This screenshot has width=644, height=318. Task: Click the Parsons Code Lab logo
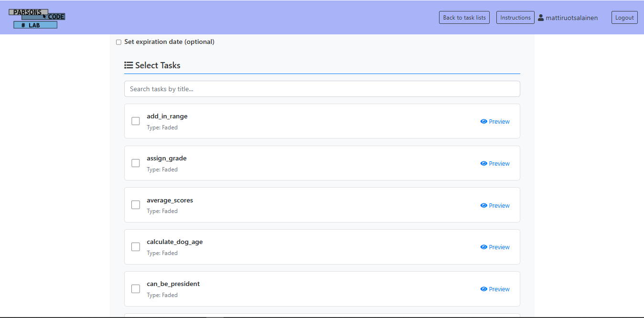click(x=37, y=17)
